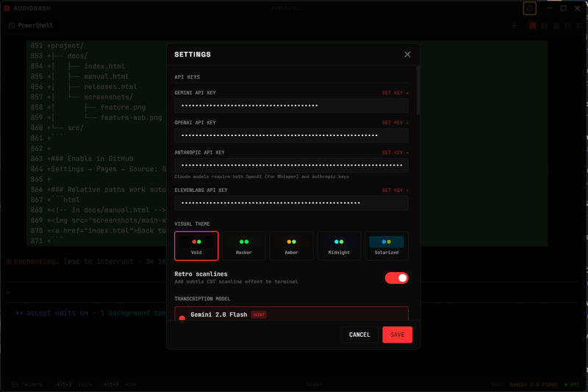
Task: Switch to four-pane grid layout
Action: 567,26
